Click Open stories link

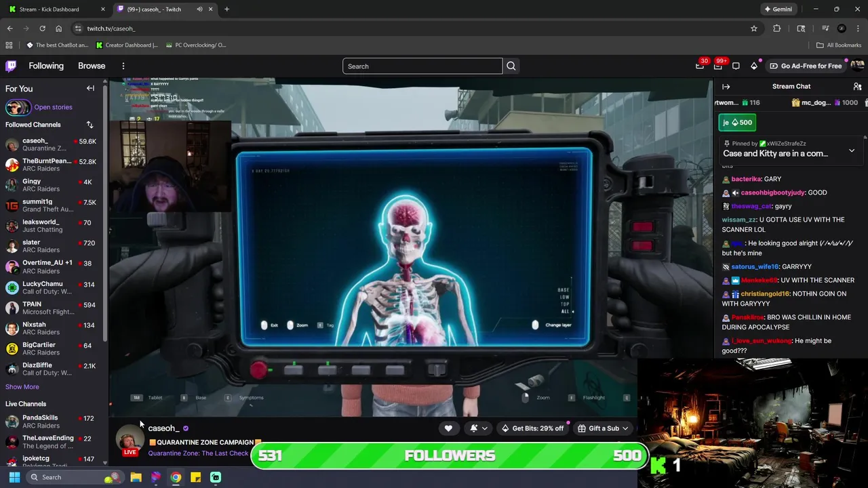tap(53, 107)
